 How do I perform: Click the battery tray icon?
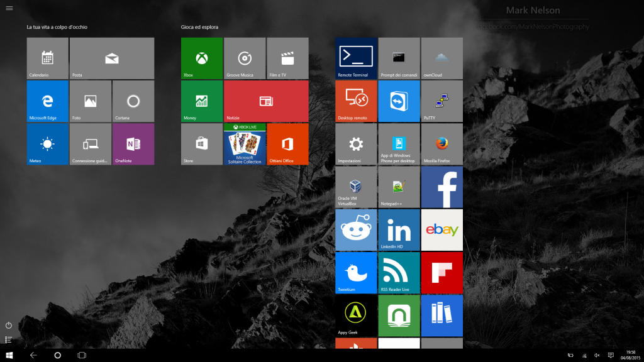pyautogui.click(x=570, y=356)
